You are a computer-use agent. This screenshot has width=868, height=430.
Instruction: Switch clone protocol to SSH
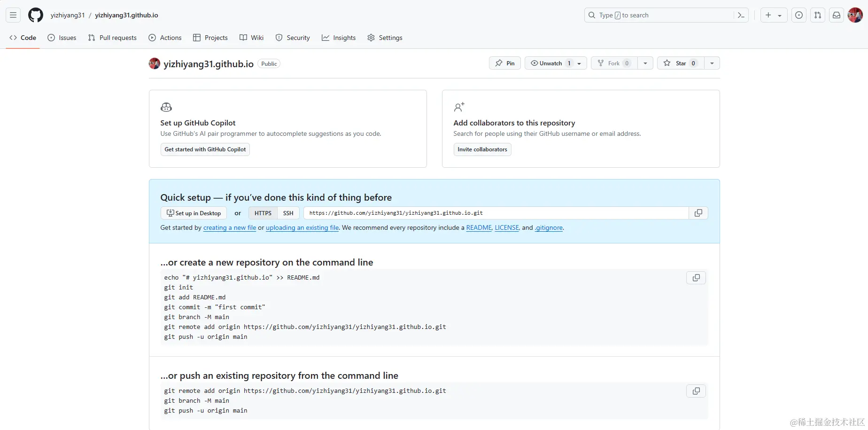(288, 213)
